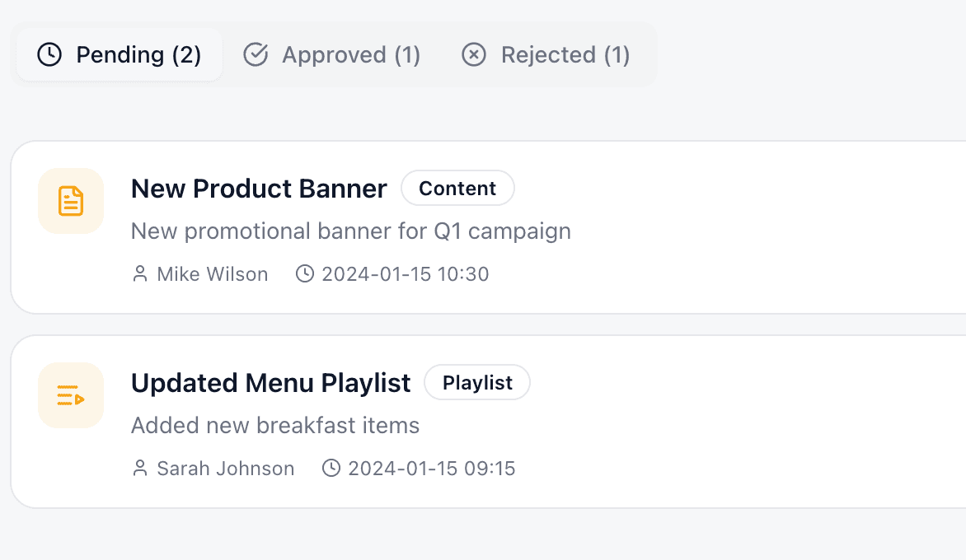This screenshot has width=966, height=560.
Task: Click the clock icon beside 2024-01-15 10:30
Action: tap(305, 274)
